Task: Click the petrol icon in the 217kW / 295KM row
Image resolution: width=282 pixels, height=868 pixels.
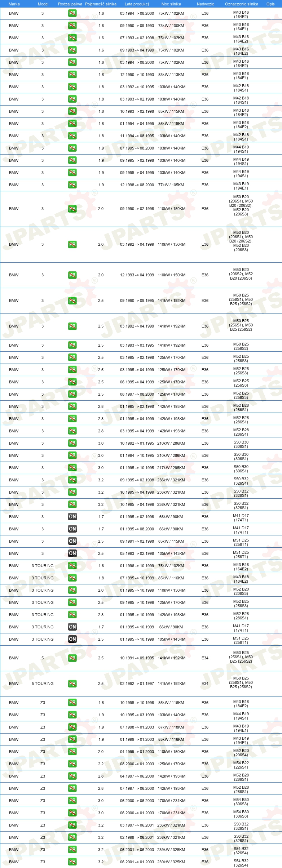Action: [72, 467]
